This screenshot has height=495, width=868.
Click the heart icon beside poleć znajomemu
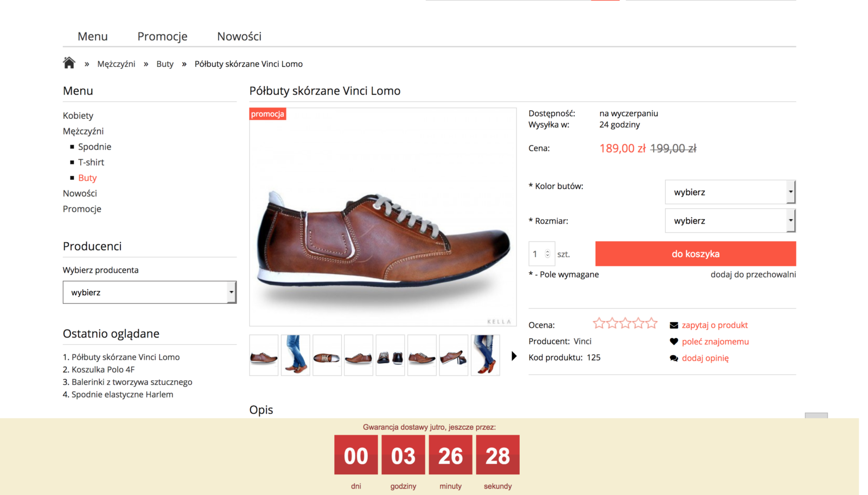tap(674, 341)
